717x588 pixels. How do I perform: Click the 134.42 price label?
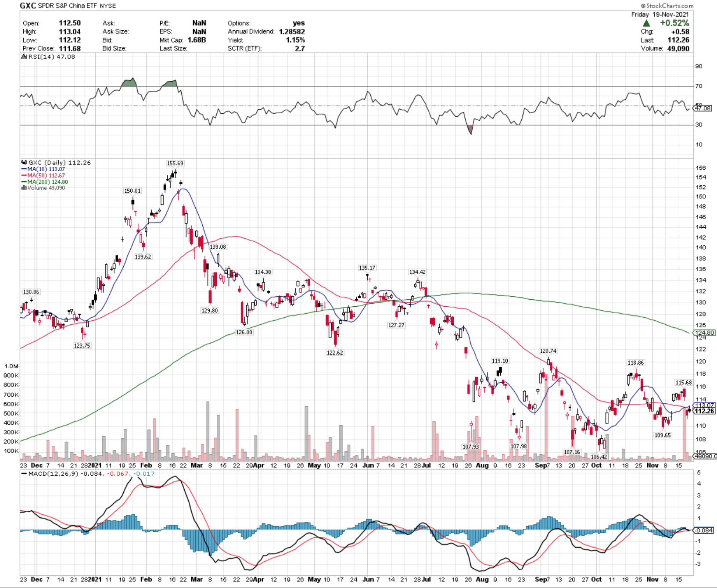417,272
